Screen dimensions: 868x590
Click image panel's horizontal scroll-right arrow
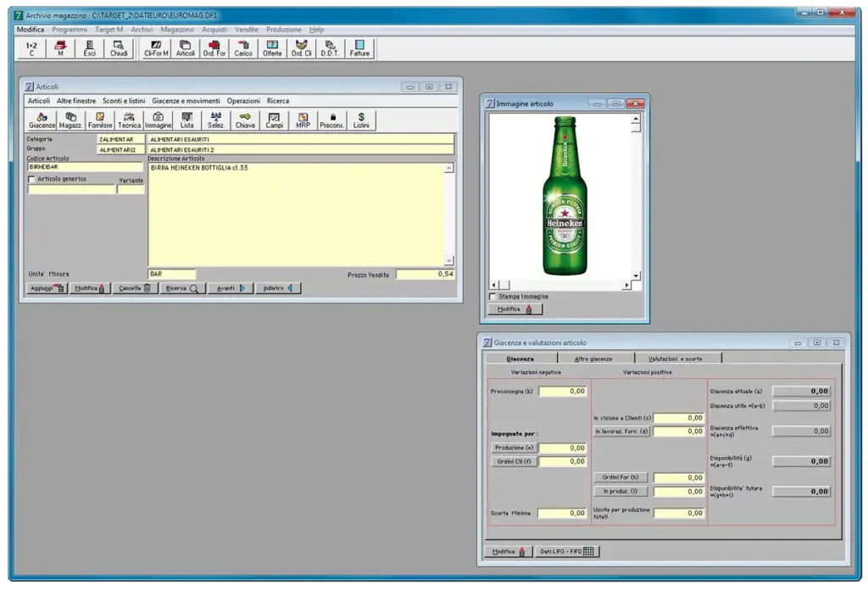pos(626,285)
